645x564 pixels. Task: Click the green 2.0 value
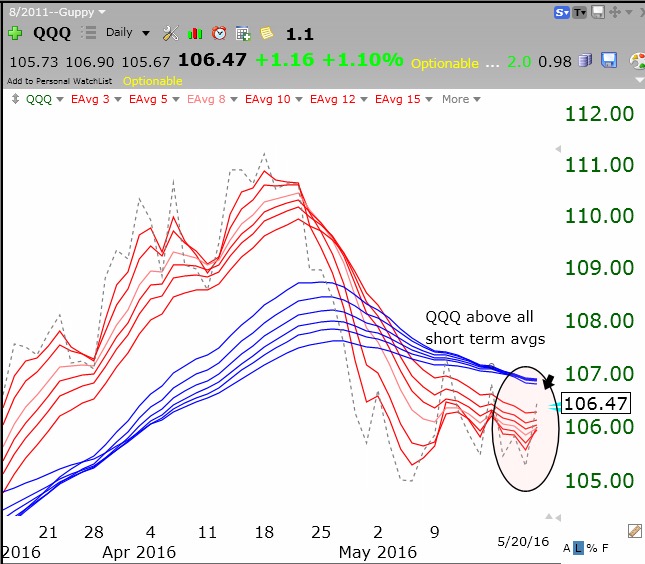pos(519,62)
